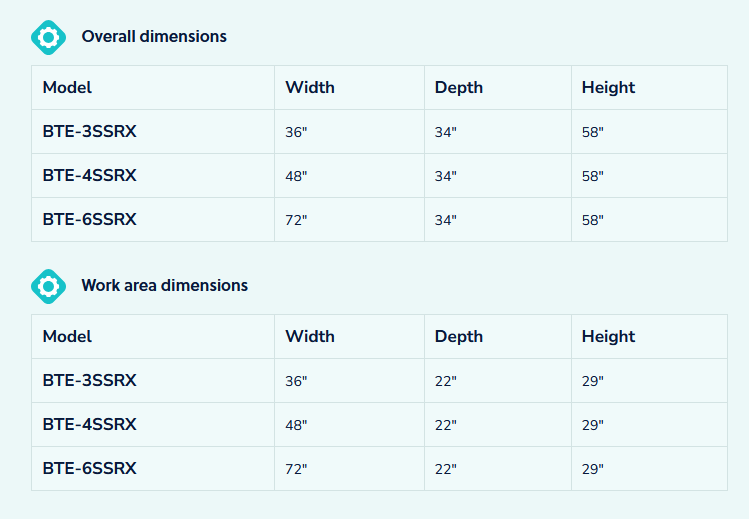Click the Model header in Overall dimensions table
The image size is (749, 519).
pyautogui.click(x=67, y=88)
